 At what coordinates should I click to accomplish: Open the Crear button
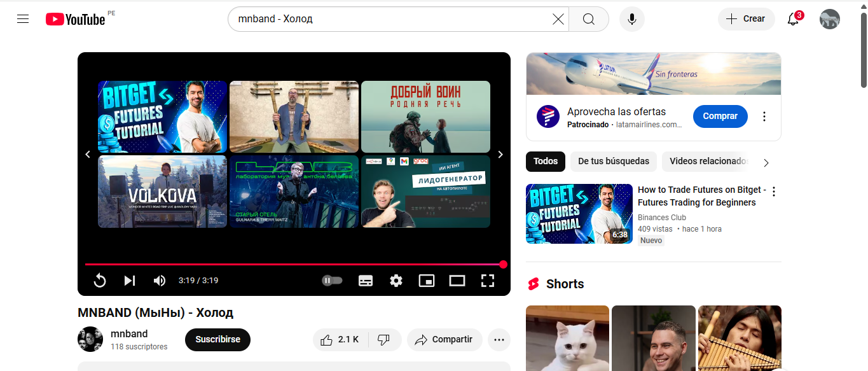pos(746,19)
